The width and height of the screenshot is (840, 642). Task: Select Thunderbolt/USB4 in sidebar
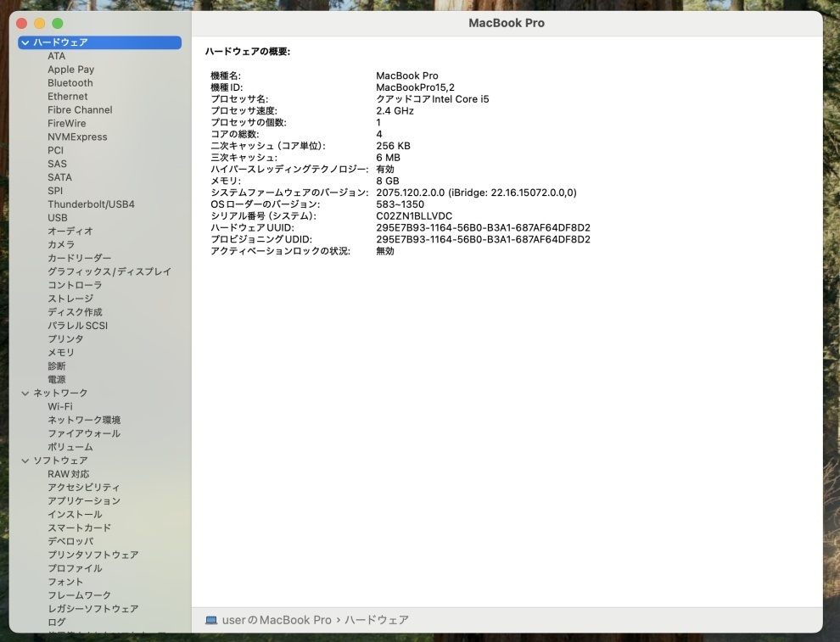pos(91,204)
